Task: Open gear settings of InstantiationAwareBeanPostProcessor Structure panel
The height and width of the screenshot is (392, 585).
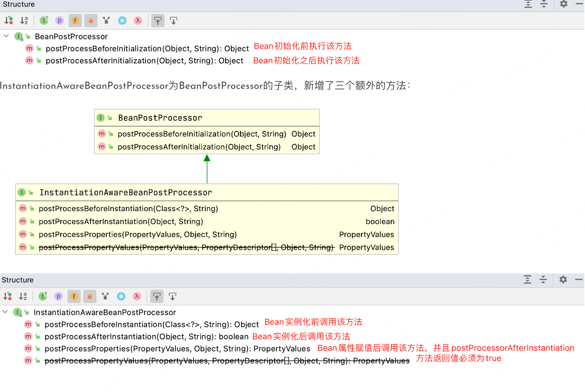Action: click(x=563, y=279)
